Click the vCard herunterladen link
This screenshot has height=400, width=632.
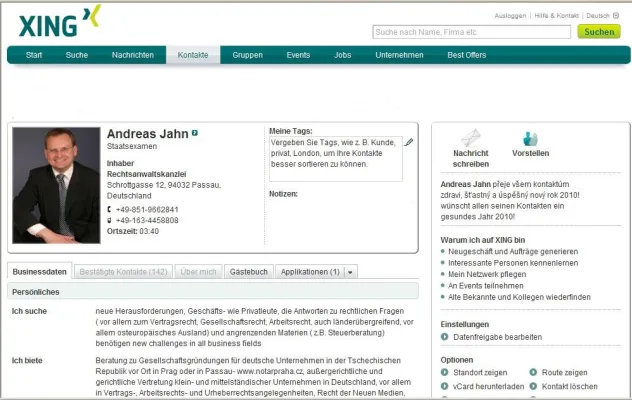tap(488, 386)
